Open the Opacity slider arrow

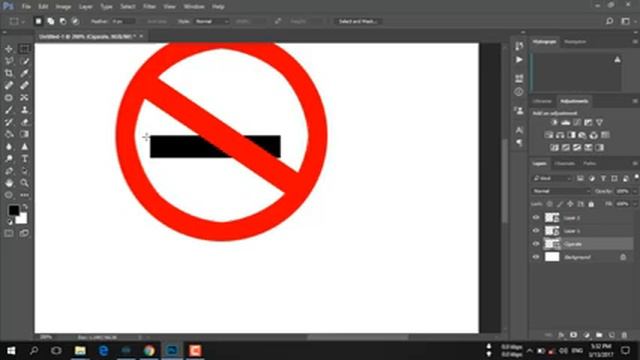635,191
